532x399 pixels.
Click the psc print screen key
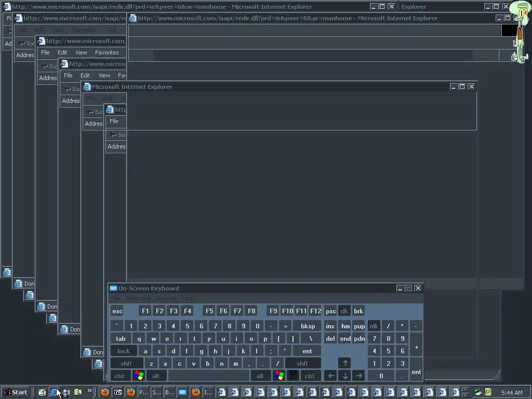click(x=331, y=311)
